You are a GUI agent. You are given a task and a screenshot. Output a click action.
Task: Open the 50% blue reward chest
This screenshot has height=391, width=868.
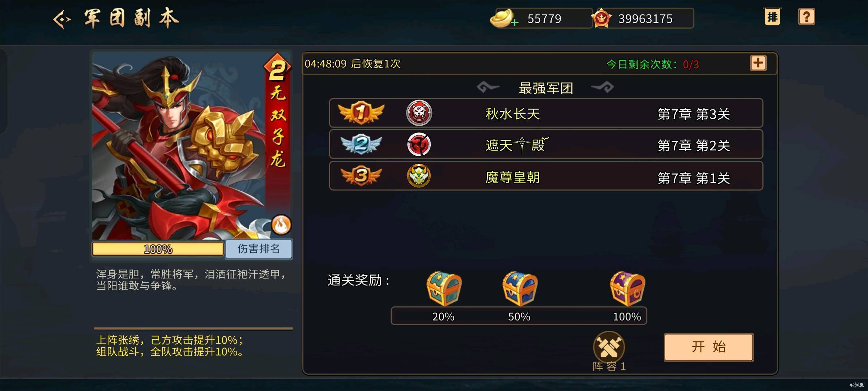[520, 289]
